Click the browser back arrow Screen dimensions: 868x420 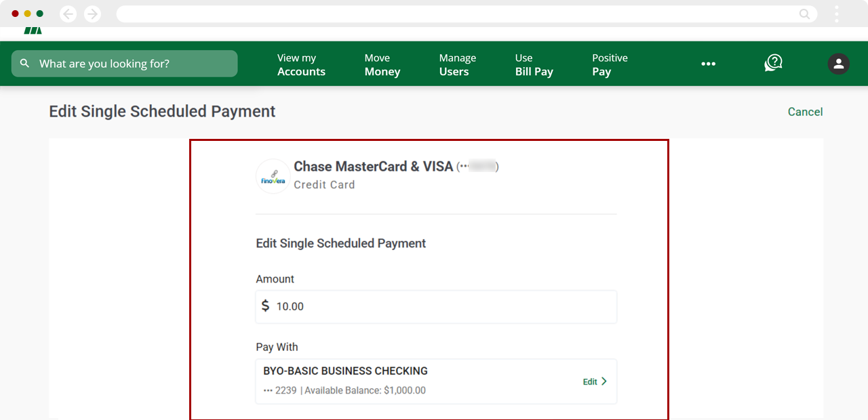(68, 14)
